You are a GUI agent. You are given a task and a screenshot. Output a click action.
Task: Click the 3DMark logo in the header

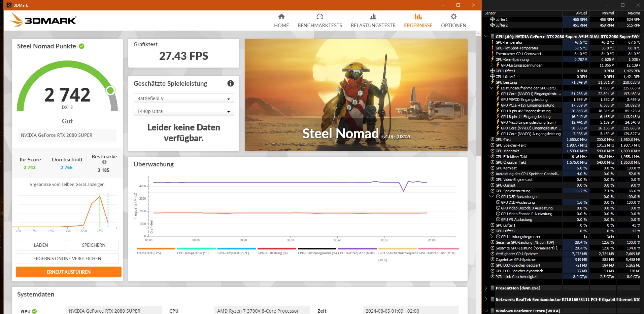(43, 20)
